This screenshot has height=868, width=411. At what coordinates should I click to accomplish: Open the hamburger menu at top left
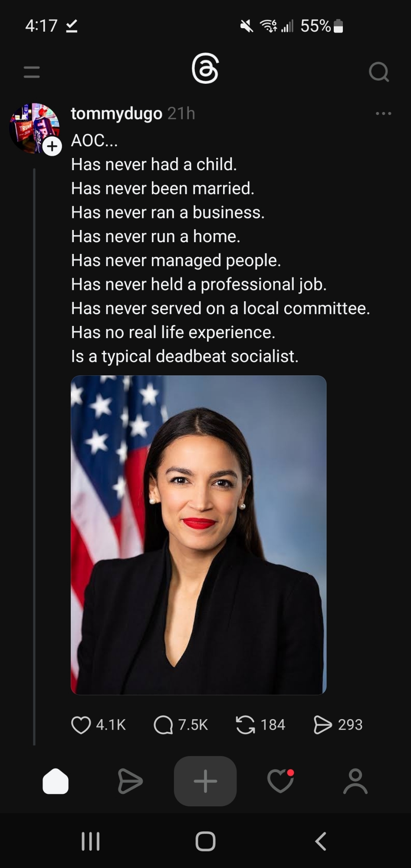[x=32, y=72]
